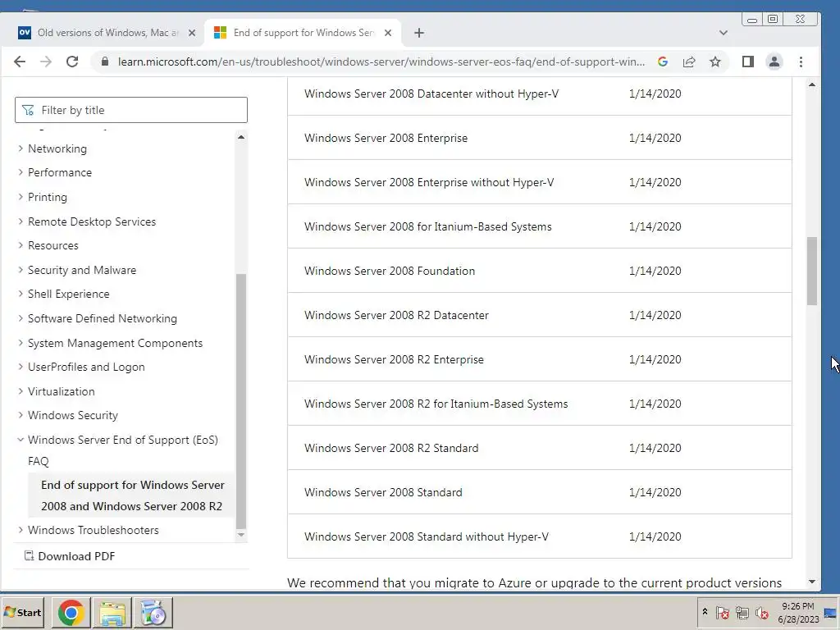Image resolution: width=840 pixels, height=630 pixels.
Task: Reload the current page
Action: click(x=72, y=62)
